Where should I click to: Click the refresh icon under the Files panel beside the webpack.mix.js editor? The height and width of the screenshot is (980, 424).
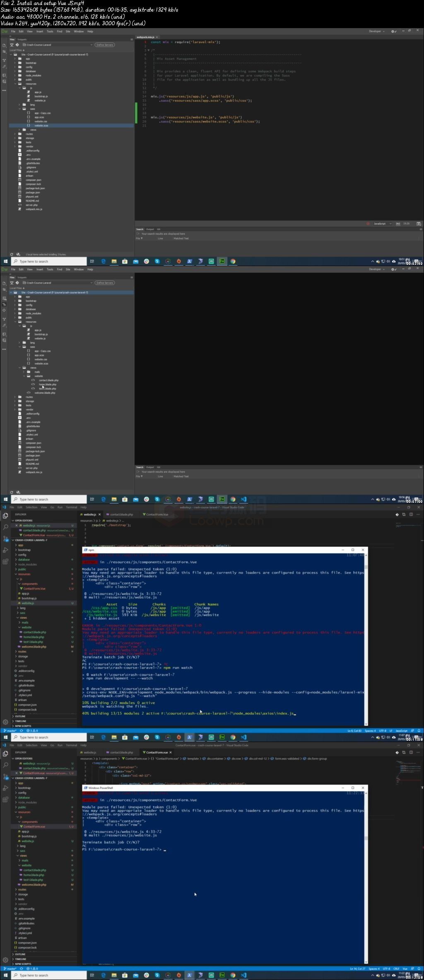tap(12, 255)
